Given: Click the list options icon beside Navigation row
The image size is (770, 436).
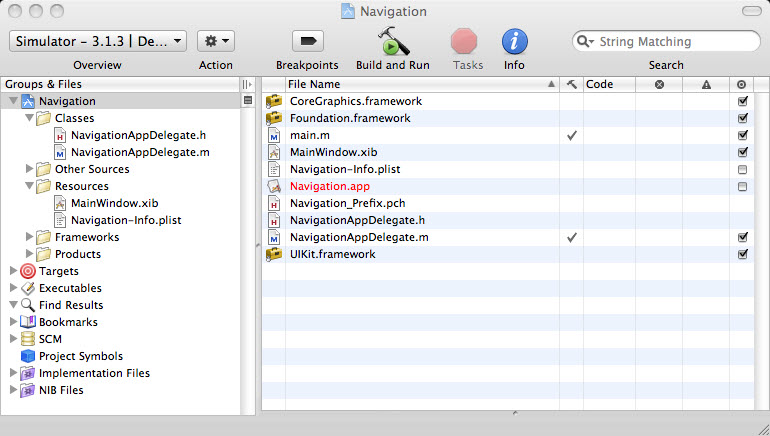Looking at the screenshot, I should point(248,101).
